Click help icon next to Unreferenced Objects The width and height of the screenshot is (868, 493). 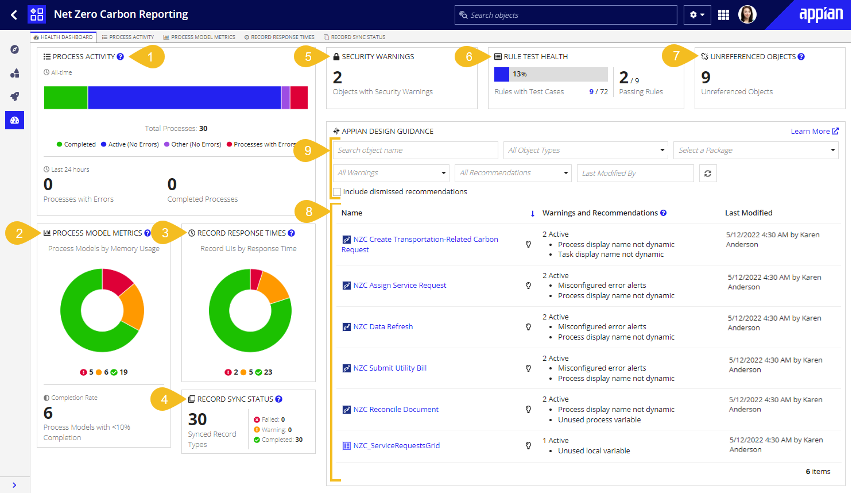801,56
